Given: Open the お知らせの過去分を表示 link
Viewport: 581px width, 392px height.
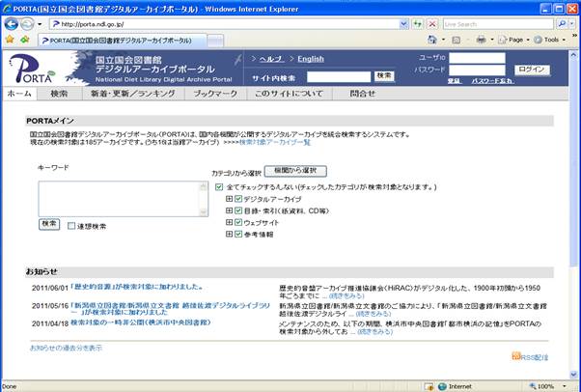Looking at the screenshot, I should 66,348.
